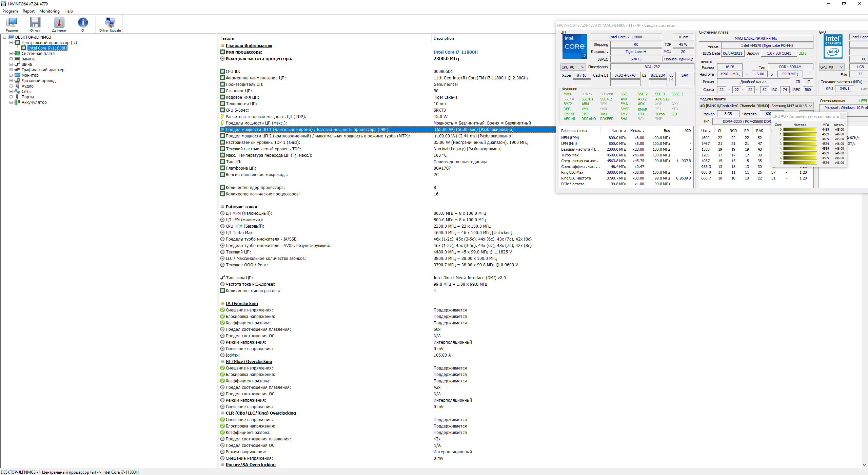Click the Intel Graphics logo in summary window

coord(833,46)
